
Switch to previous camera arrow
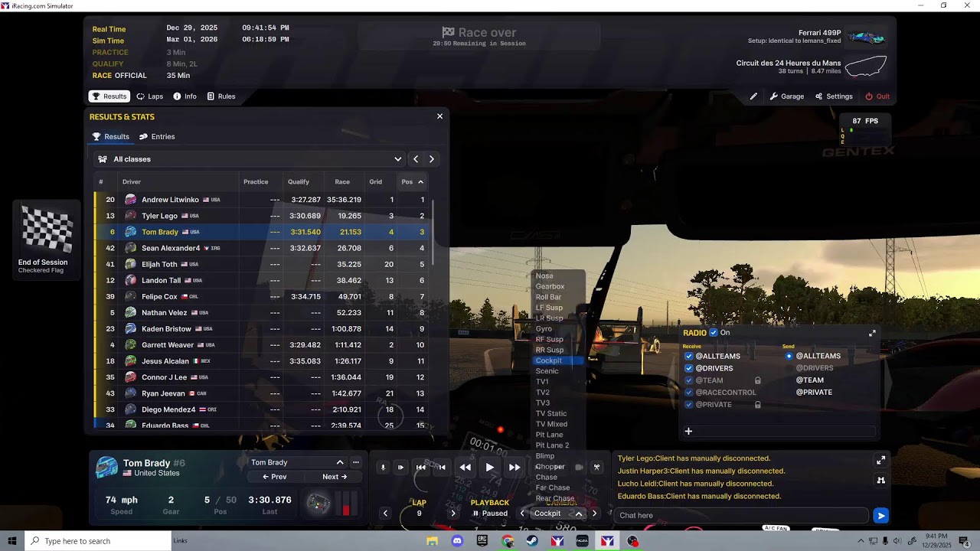coord(522,514)
